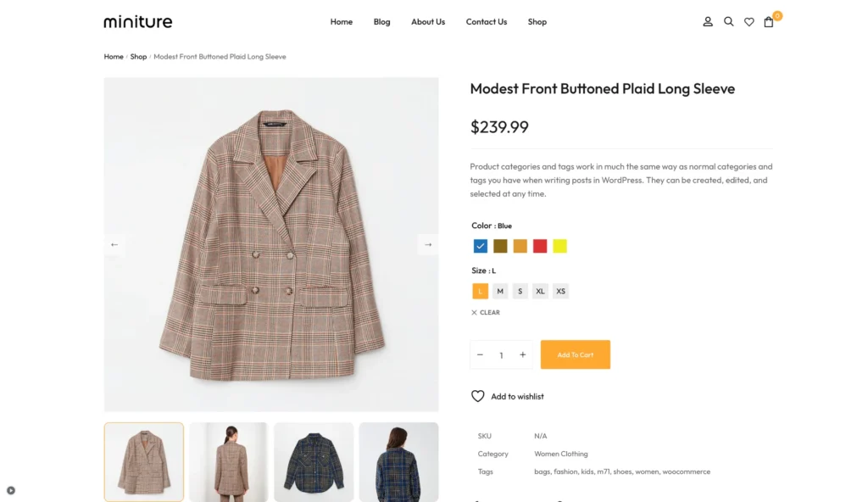Open the shopping cart bag icon
This screenshot has width=868, height=502.
click(769, 22)
